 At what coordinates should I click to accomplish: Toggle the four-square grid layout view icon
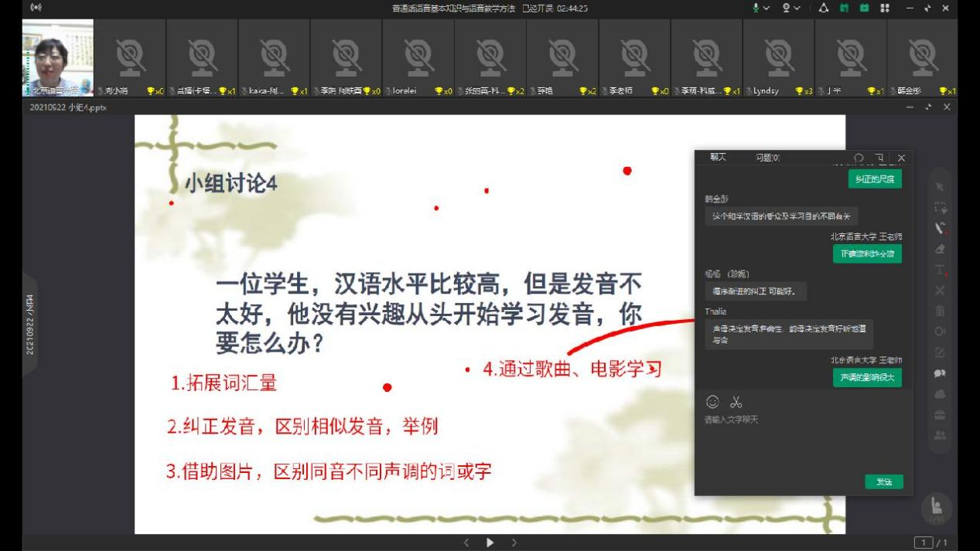click(x=885, y=8)
